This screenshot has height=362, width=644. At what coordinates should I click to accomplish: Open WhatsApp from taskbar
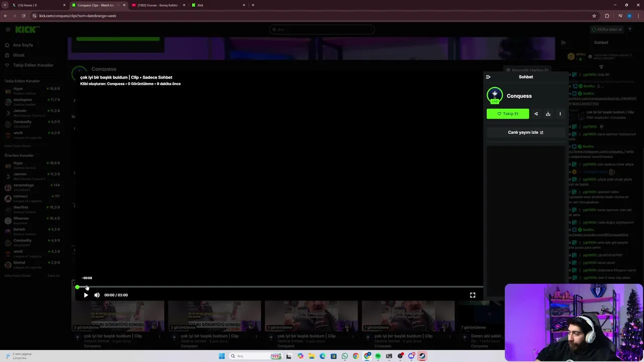(x=345, y=356)
